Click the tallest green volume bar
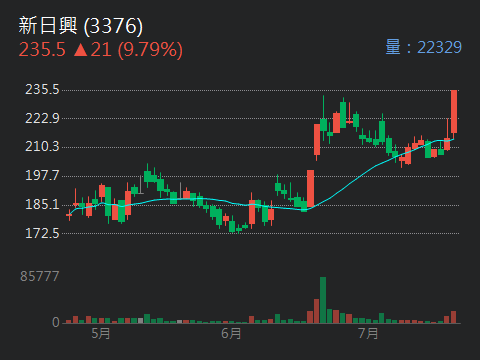 click(323, 300)
